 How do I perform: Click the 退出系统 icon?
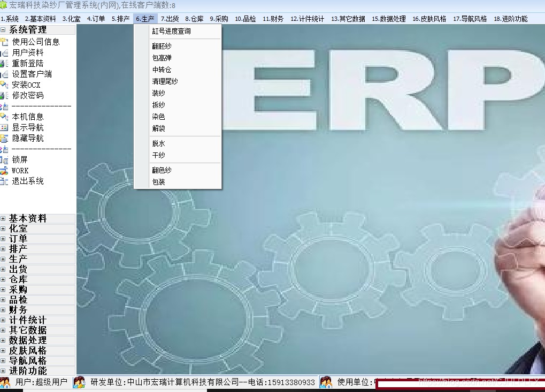pyautogui.click(x=4, y=181)
